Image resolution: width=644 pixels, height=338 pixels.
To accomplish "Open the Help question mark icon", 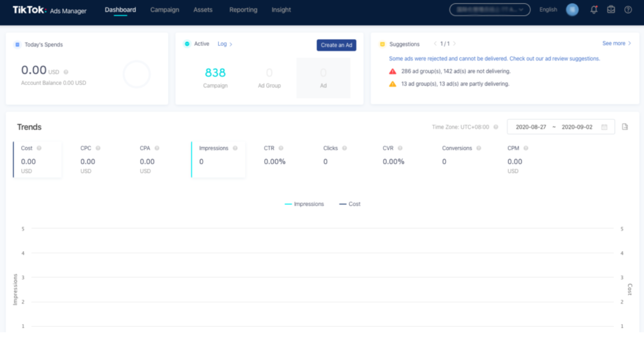I will [x=628, y=10].
